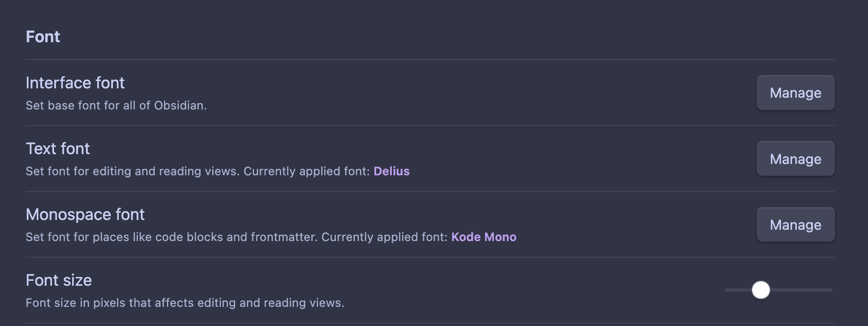Click the Text font setting title
Image resolution: width=868 pixels, height=326 pixels.
pyautogui.click(x=58, y=149)
